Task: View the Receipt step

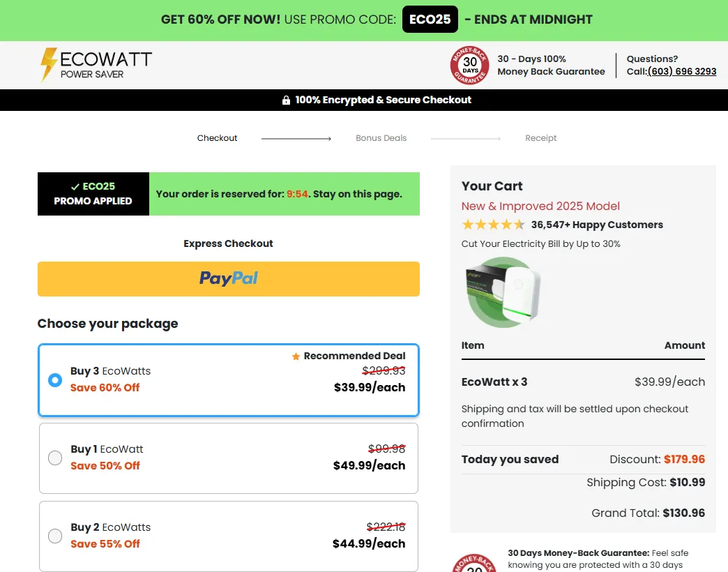Action: click(540, 137)
